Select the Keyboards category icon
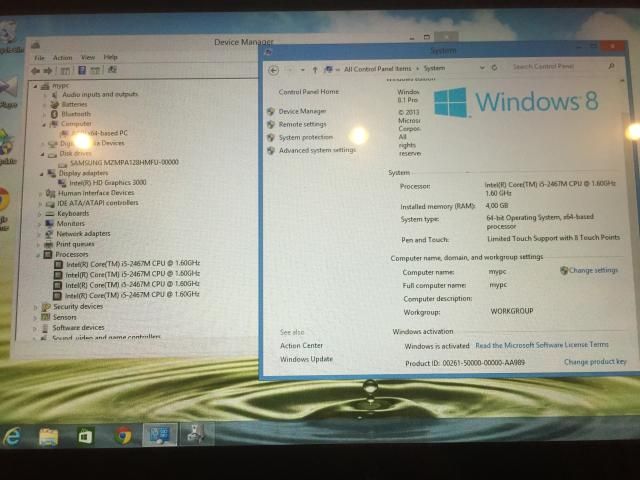This screenshot has height=480, width=640. 50,213
